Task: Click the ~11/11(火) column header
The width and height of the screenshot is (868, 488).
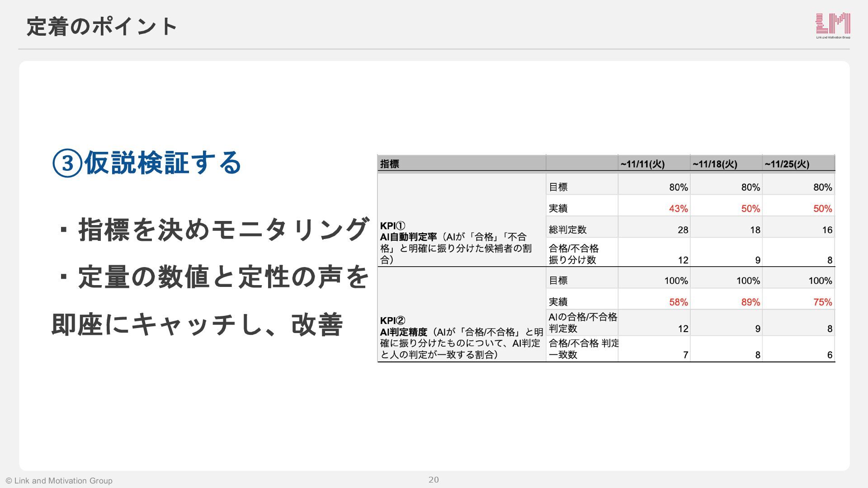Action: pyautogui.click(x=642, y=164)
